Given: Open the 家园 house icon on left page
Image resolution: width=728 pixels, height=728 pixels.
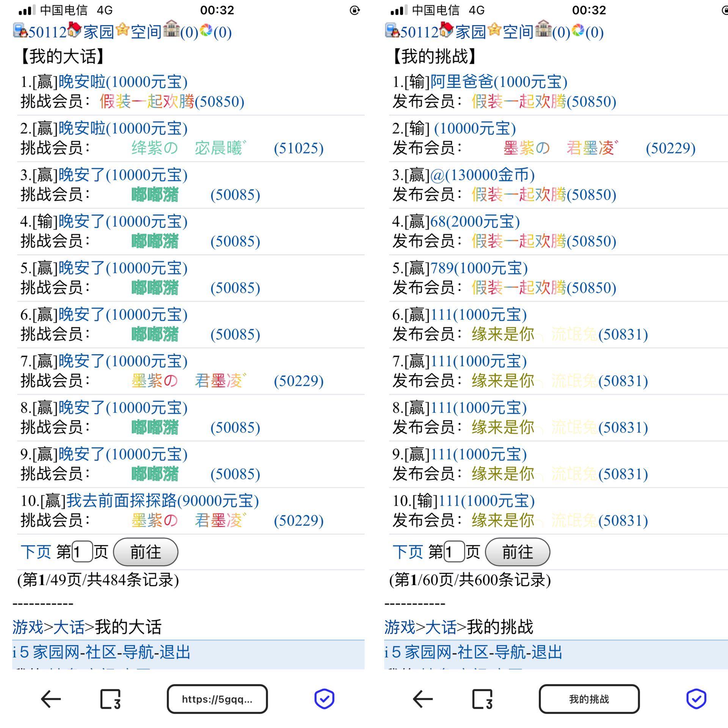Looking at the screenshot, I should point(75,30).
